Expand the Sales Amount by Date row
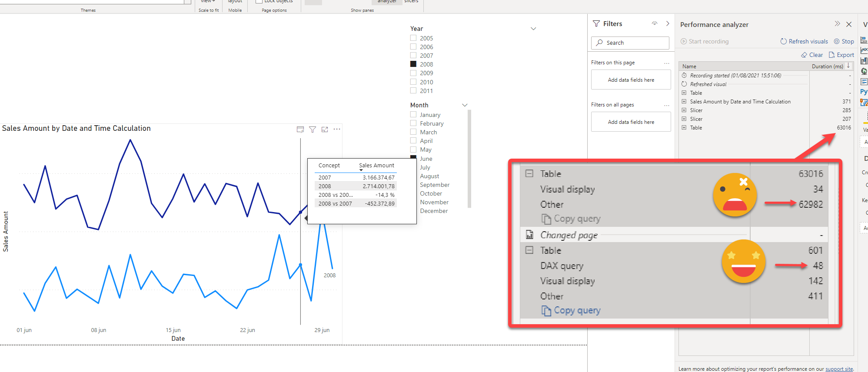 (x=684, y=102)
